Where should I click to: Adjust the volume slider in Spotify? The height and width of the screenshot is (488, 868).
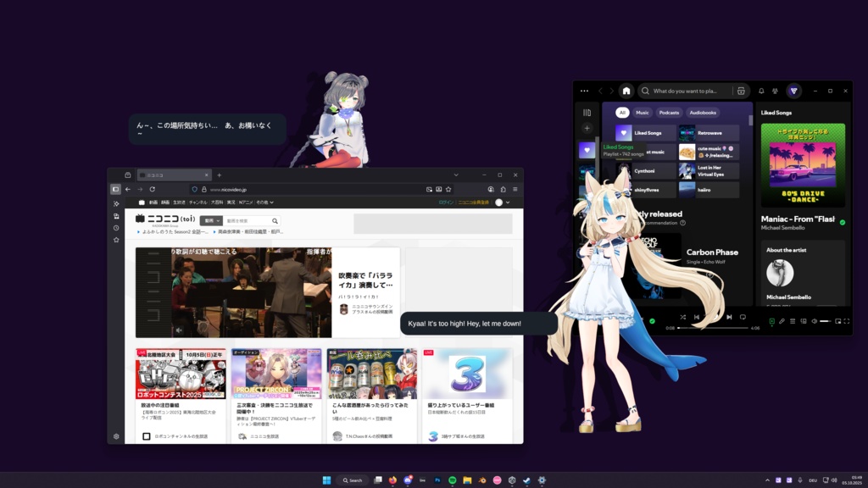click(826, 321)
